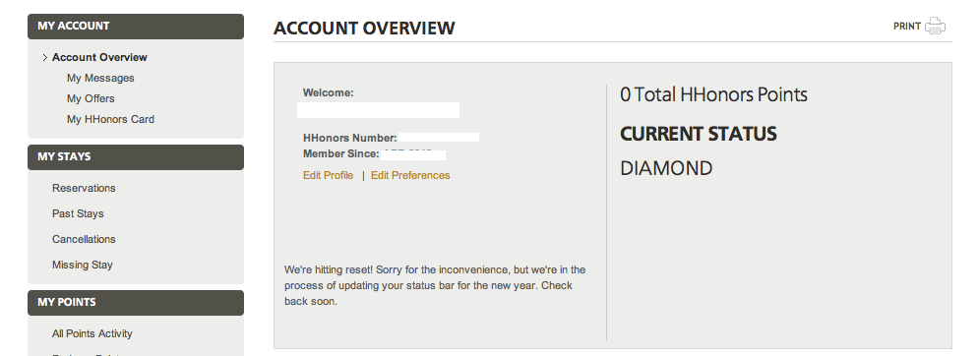Screen dimensions: 980x356
Task: Select the MY ACCOUNT section header
Action: pos(136,27)
